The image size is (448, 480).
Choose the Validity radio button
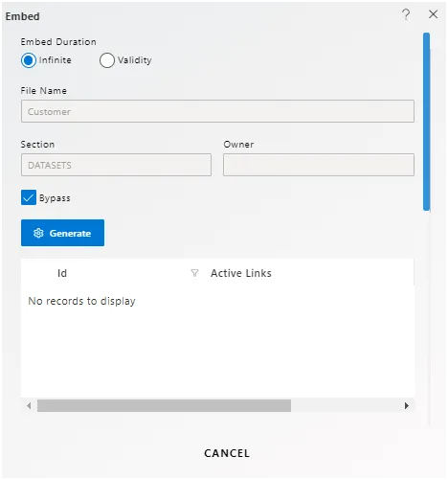click(x=107, y=60)
